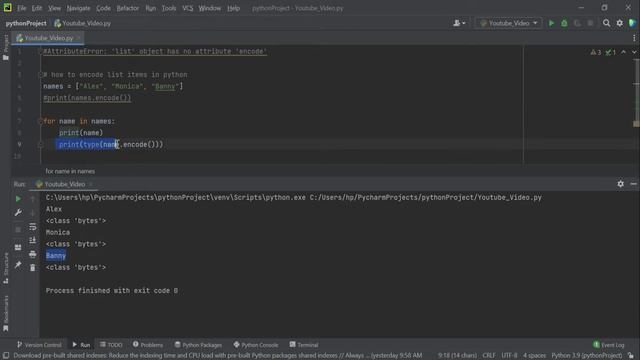Click Python 3.9 interpreter selector

pyautogui.click(x=587, y=356)
